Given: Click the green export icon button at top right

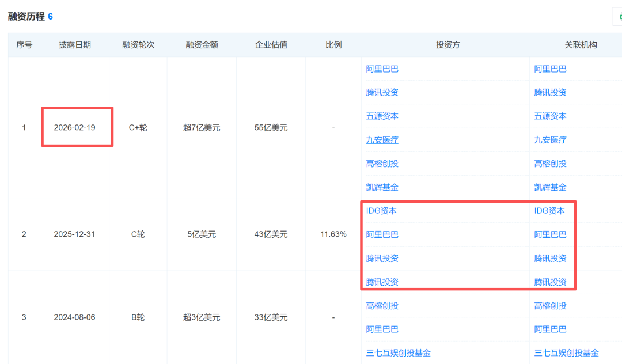Looking at the screenshot, I should pos(618,17).
